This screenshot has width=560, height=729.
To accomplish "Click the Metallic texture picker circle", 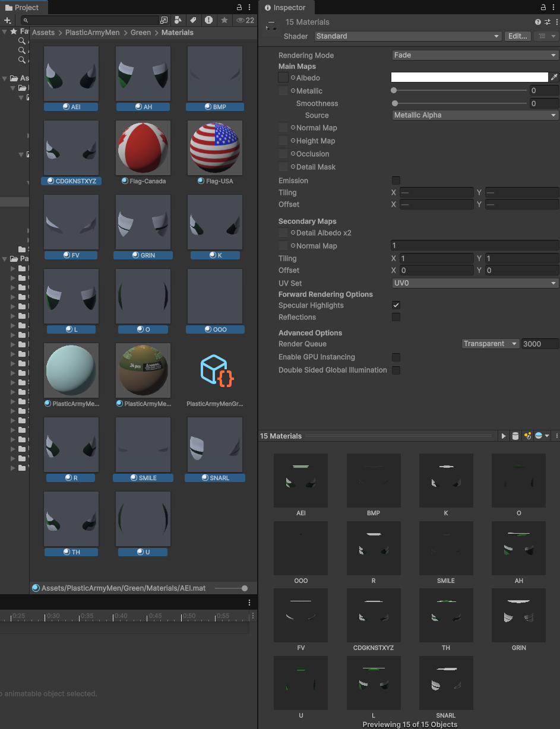I will tap(293, 91).
